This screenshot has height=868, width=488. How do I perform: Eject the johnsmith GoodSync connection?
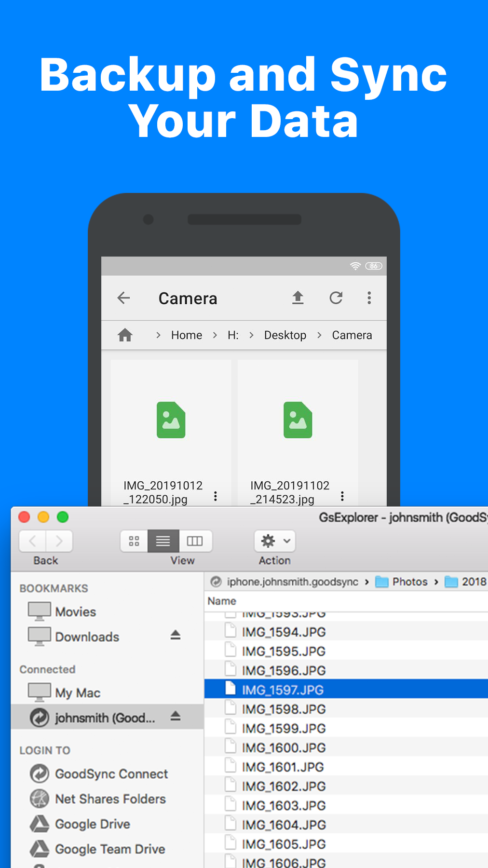click(x=176, y=717)
